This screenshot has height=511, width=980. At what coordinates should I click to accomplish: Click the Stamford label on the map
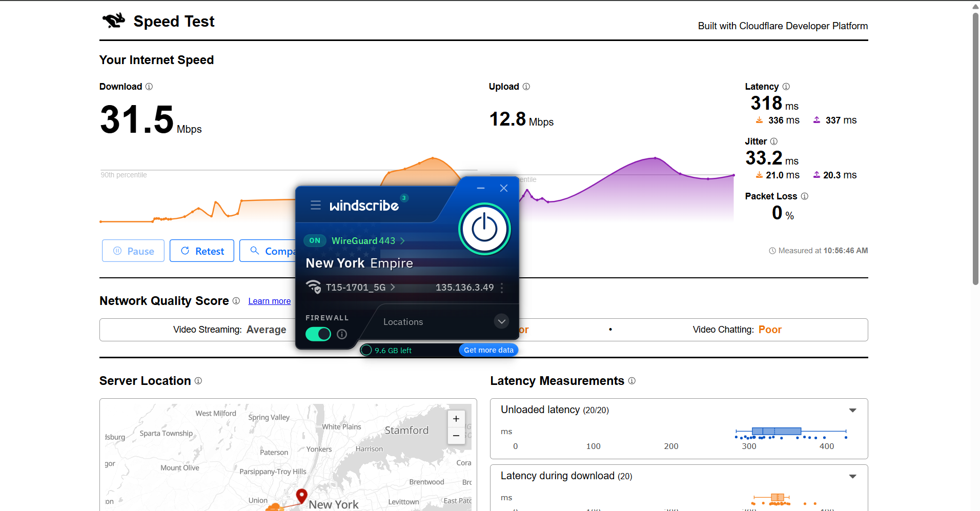pos(406,431)
